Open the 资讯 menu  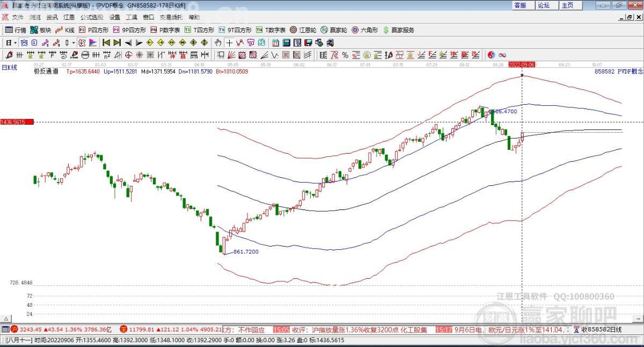52,17
